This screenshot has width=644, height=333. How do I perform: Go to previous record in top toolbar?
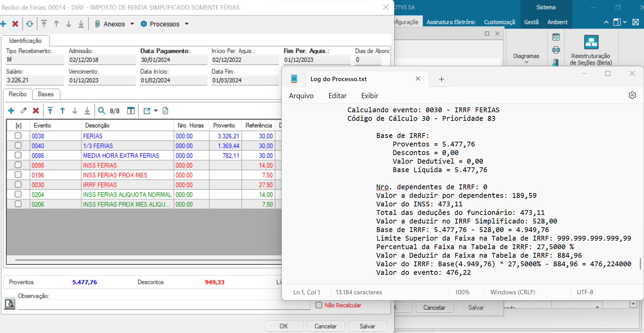[56, 24]
